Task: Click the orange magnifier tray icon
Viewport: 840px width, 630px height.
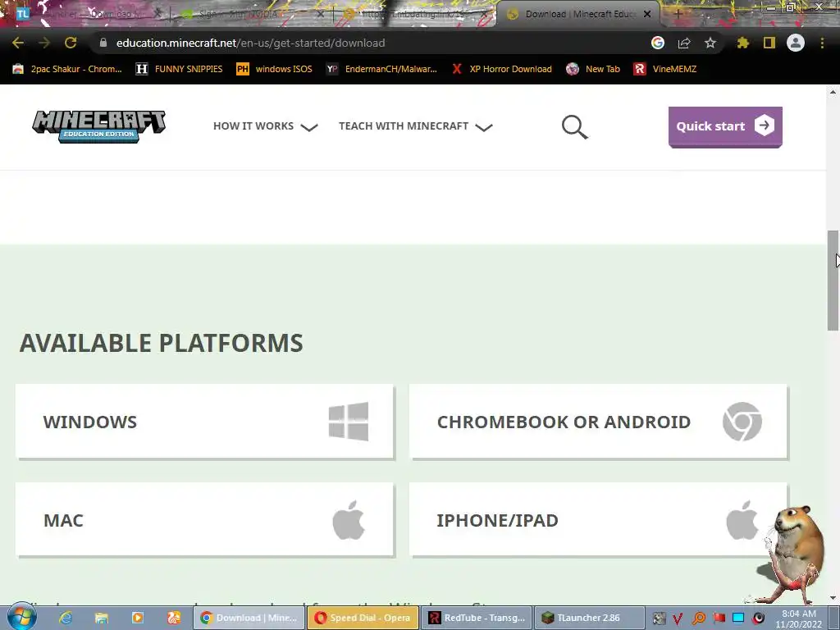Action: [x=699, y=619]
